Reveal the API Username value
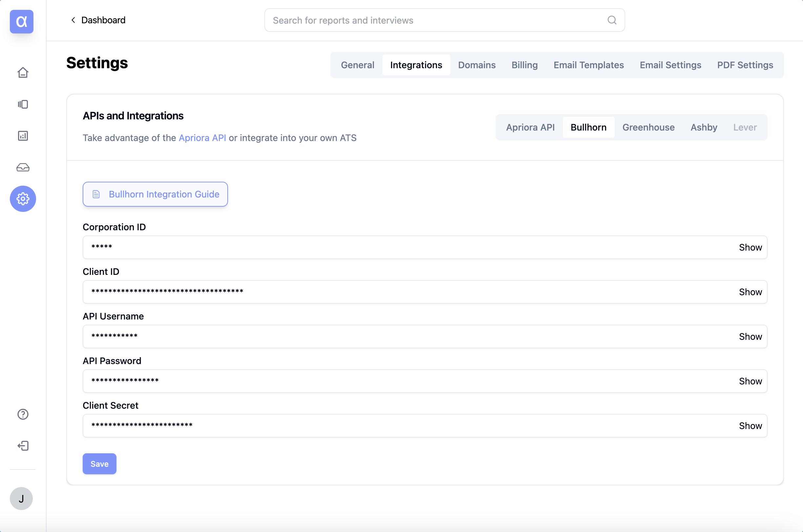The height and width of the screenshot is (532, 803). tap(750, 337)
